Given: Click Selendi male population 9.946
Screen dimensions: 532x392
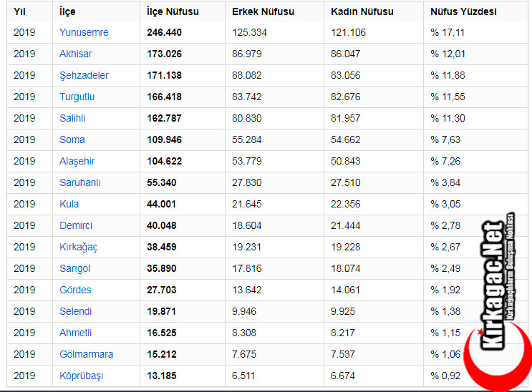Looking at the screenshot, I should point(244,311).
